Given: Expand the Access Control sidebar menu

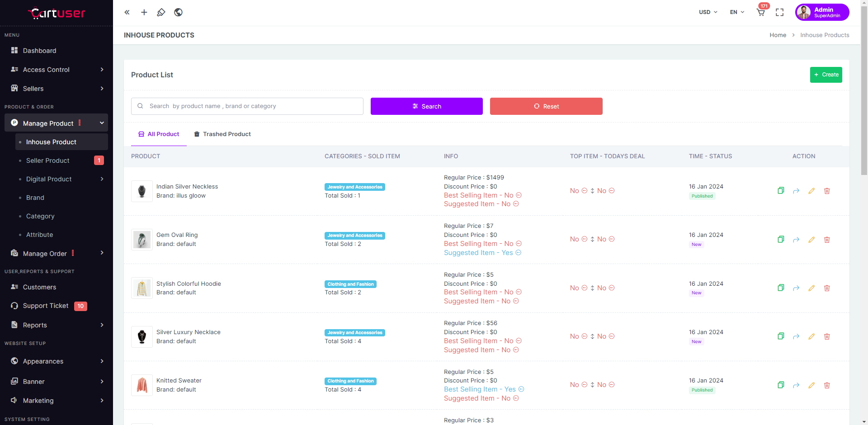Looking at the screenshot, I should (57, 70).
